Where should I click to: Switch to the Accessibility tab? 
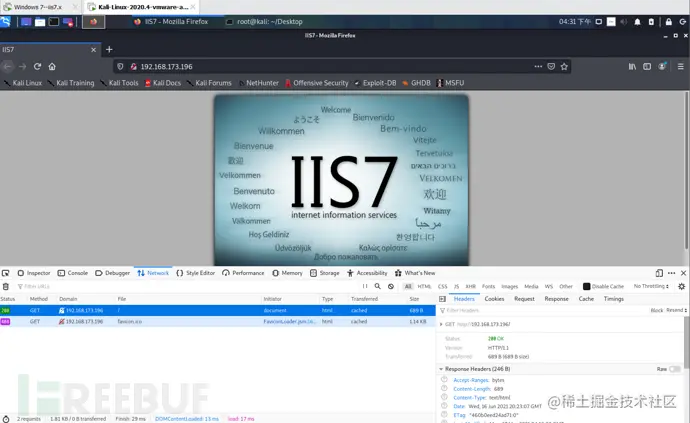pos(367,273)
